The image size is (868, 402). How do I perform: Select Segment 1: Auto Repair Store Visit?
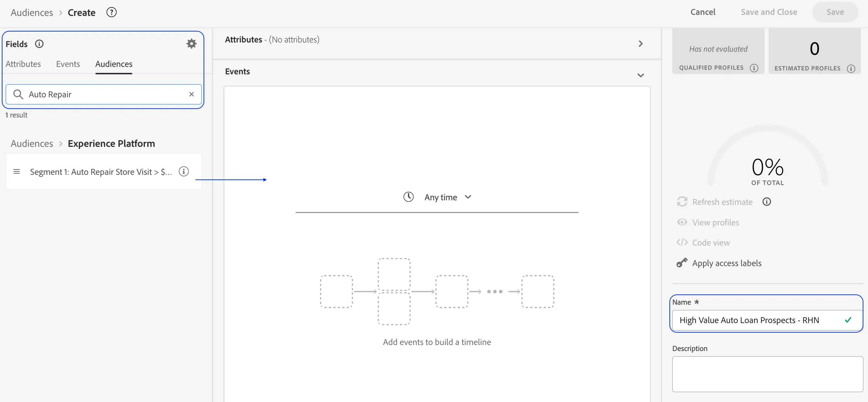[104, 172]
